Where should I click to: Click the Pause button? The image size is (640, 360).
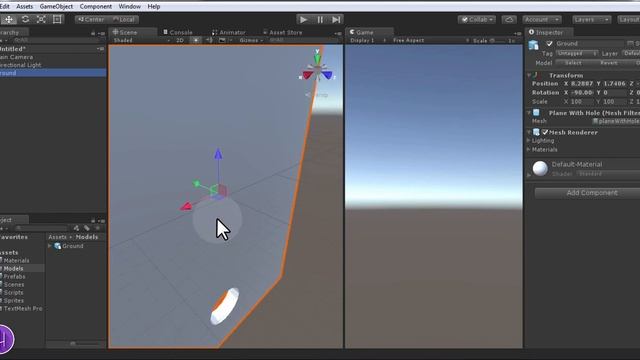320,19
